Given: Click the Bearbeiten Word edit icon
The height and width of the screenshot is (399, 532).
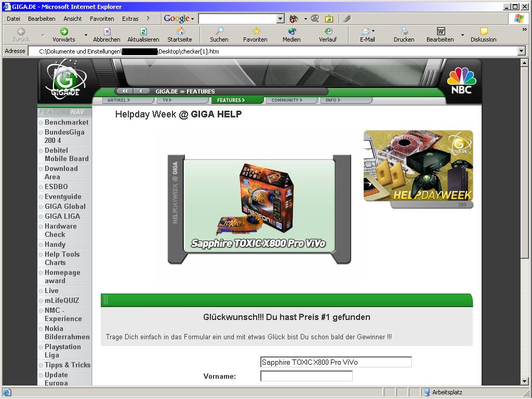Looking at the screenshot, I should pos(441,32).
